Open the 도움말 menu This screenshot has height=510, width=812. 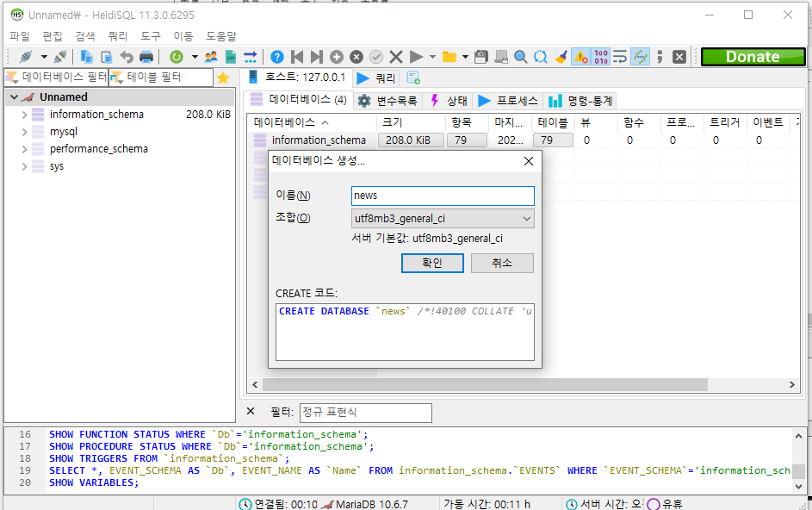pos(221,36)
